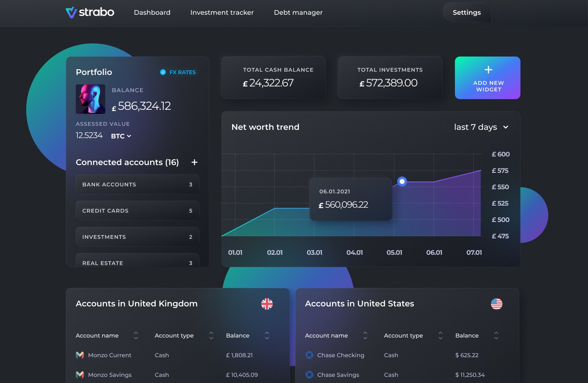588x383 pixels.
Task: Open the last 7 days dropdown
Action: click(x=481, y=127)
